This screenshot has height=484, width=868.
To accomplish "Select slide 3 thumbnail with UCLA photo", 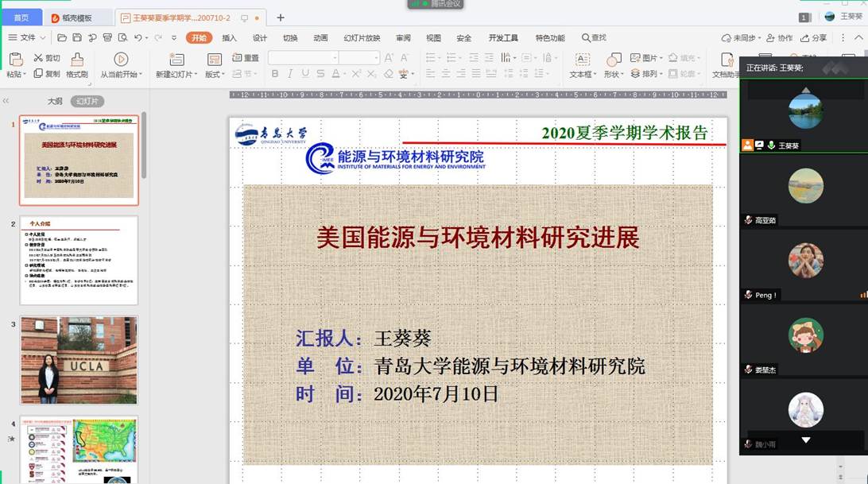I will pos(79,360).
